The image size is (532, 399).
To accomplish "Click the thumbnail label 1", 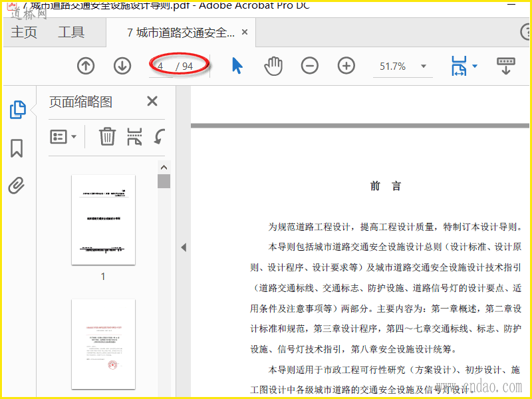I will pyautogui.click(x=103, y=277).
